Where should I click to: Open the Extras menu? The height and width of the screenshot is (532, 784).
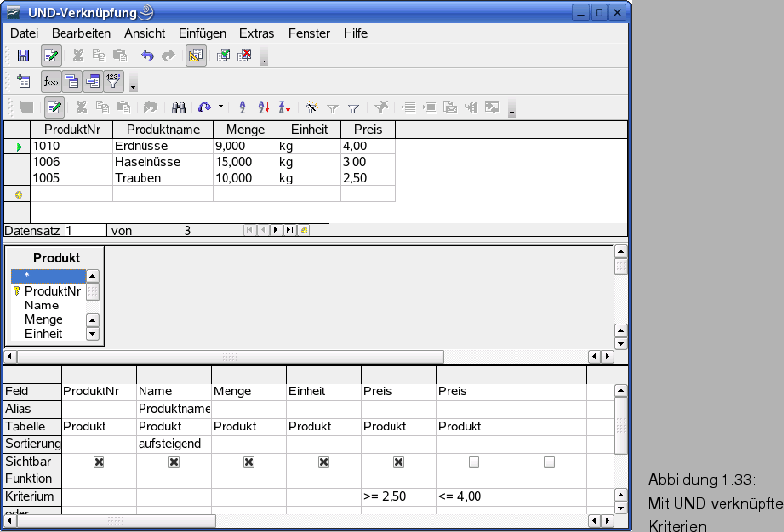pos(257,33)
